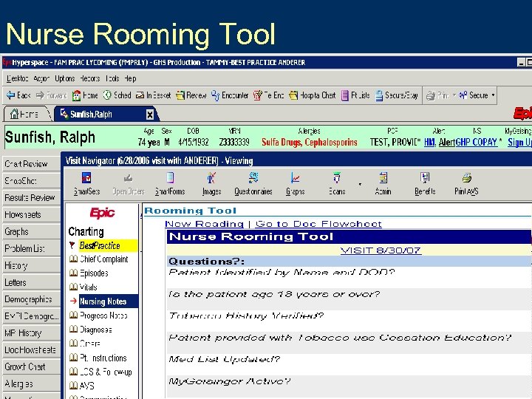This screenshot has width=532, height=399.
Task: Open the Tools menu
Action: click(x=112, y=79)
